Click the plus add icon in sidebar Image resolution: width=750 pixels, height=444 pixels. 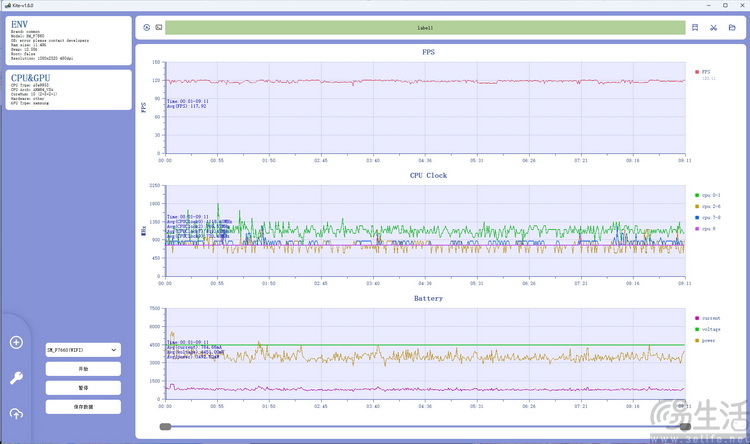tap(16, 343)
